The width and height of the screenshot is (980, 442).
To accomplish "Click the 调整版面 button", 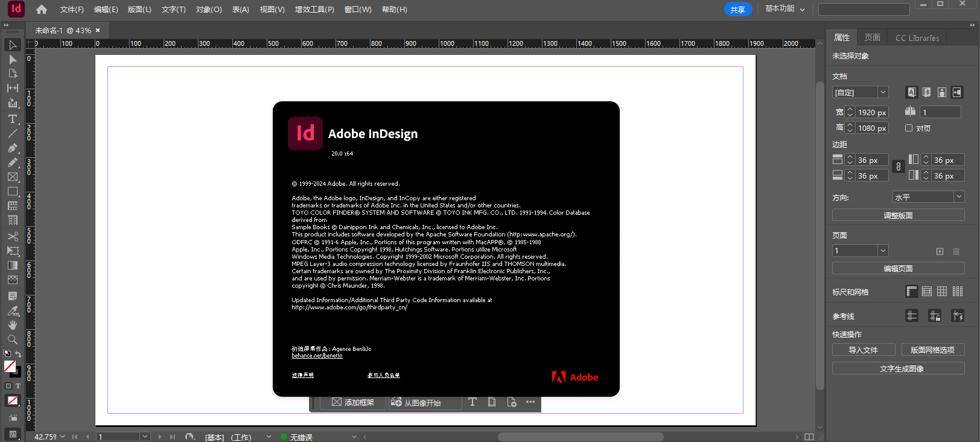I will coord(899,215).
